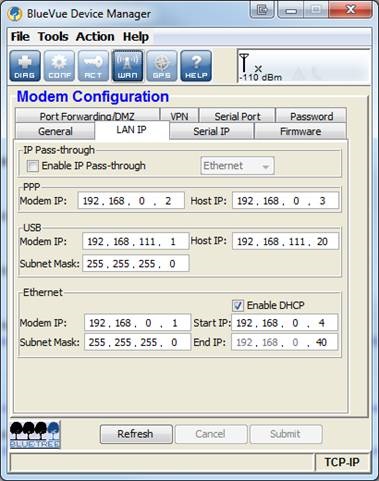This screenshot has height=481, width=379.
Task: Open the Ethernet pass-through dropdown
Action: click(x=237, y=166)
